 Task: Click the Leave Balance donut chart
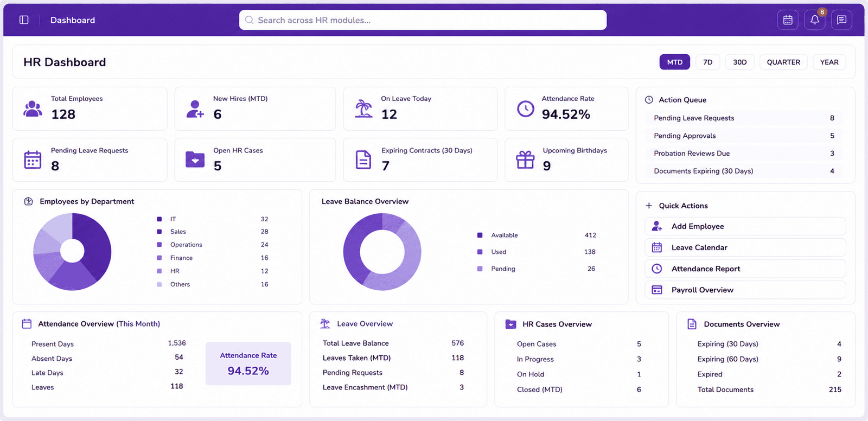(x=382, y=252)
